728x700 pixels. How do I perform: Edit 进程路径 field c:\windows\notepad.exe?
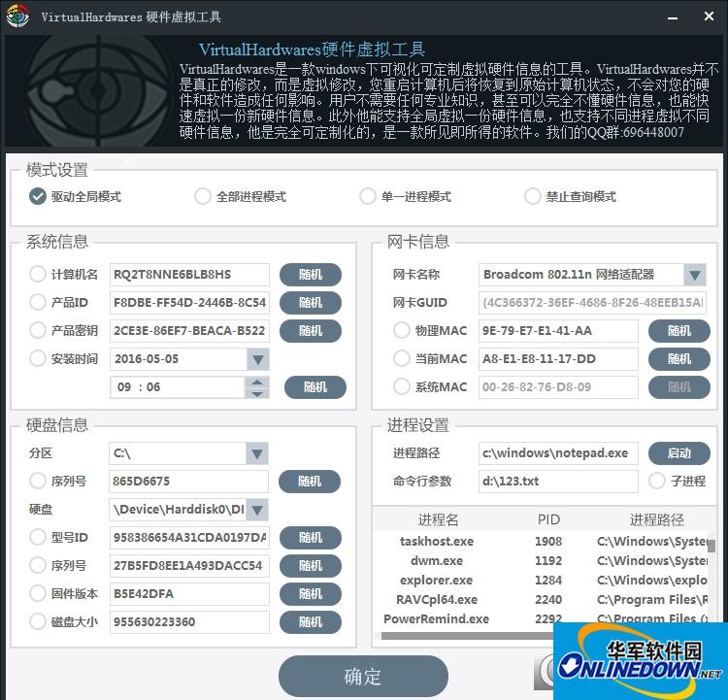click(558, 453)
